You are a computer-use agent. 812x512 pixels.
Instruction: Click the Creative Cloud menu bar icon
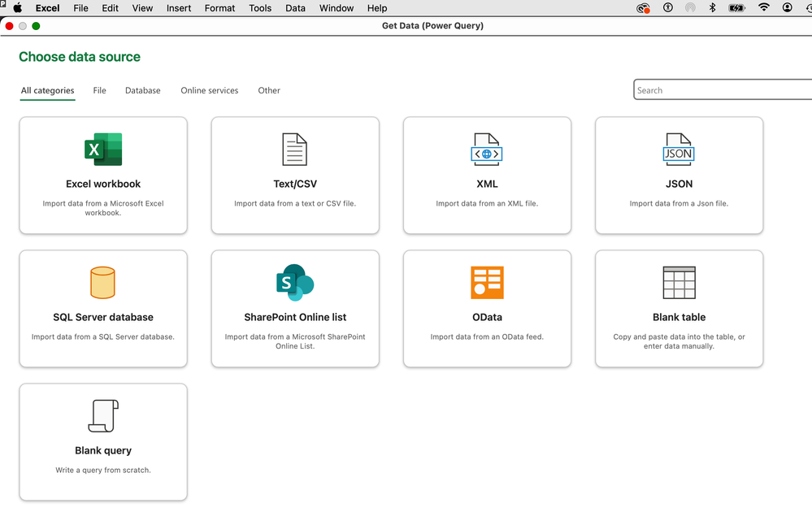(x=643, y=8)
